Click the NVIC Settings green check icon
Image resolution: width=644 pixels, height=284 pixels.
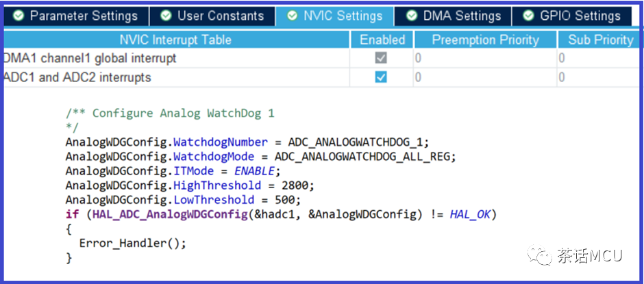(x=293, y=15)
